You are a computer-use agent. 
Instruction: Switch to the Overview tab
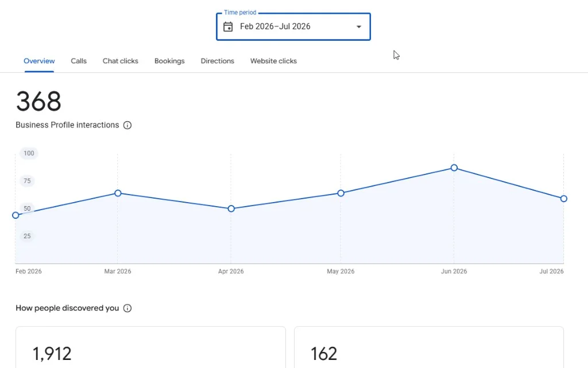point(39,61)
